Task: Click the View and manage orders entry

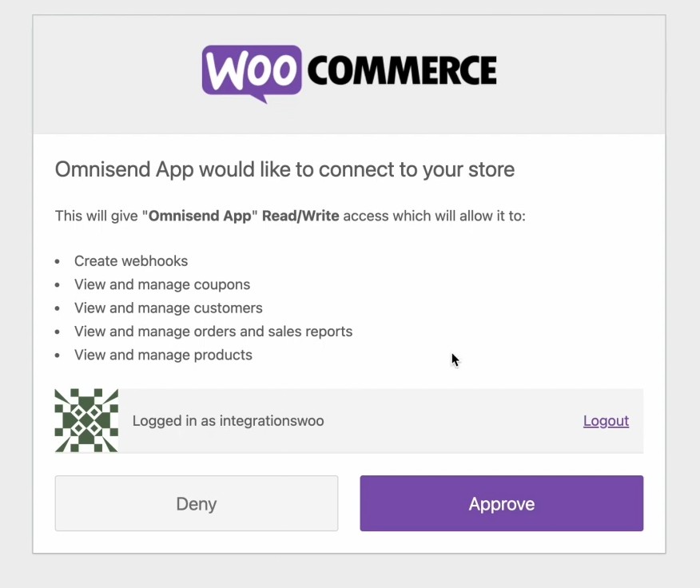Action: 213,331
